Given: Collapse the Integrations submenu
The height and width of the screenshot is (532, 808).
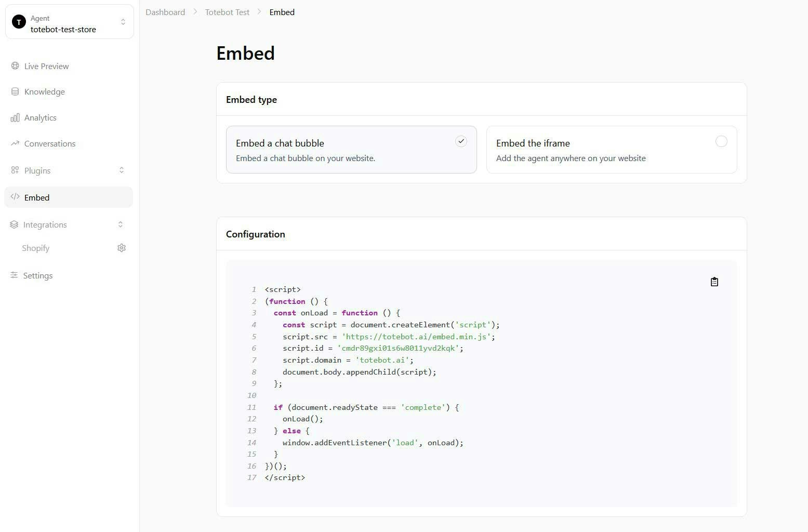Looking at the screenshot, I should pyautogui.click(x=120, y=224).
